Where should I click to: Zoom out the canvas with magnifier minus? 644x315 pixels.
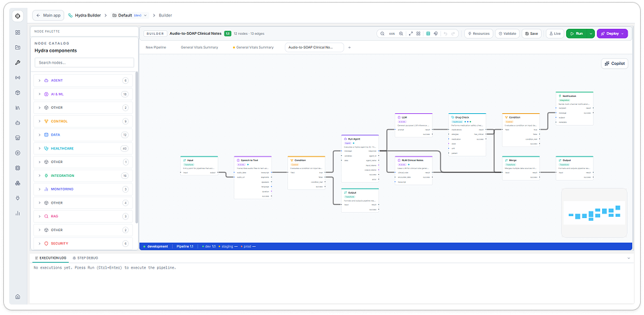pyautogui.click(x=382, y=33)
